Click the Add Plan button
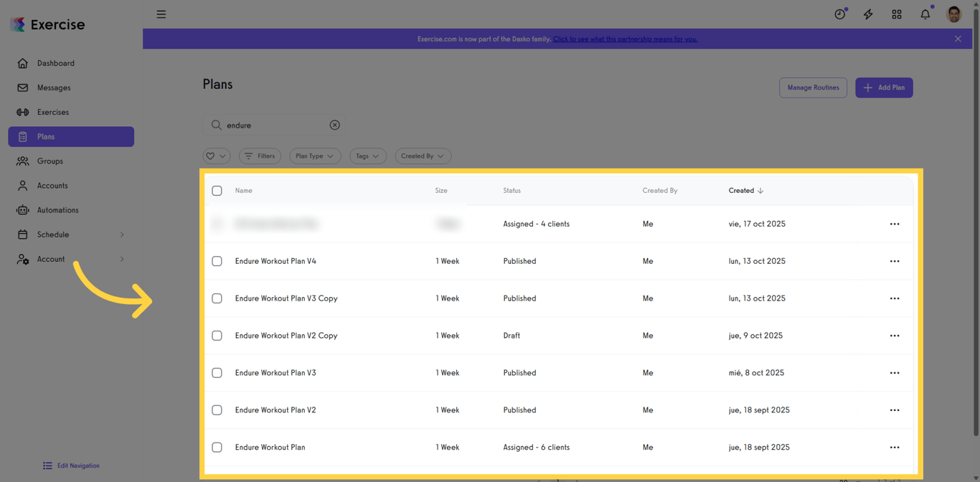 (x=883, y=88)
